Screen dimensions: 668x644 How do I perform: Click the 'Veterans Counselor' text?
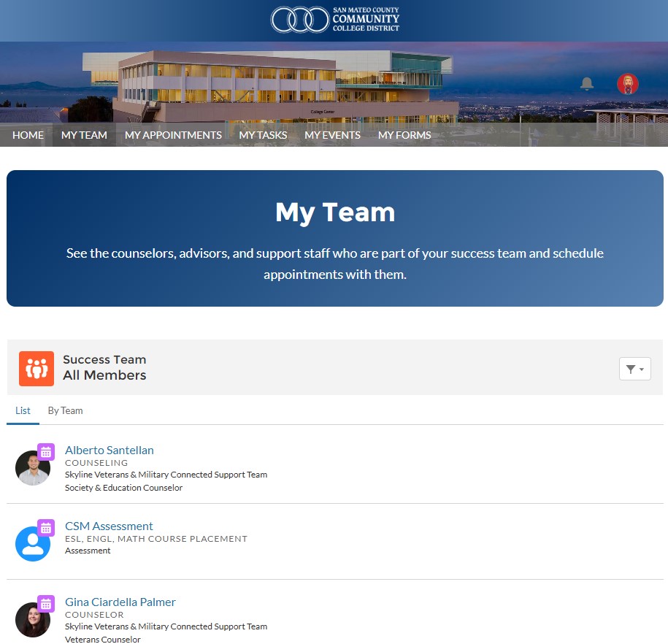tap(103, 640)
